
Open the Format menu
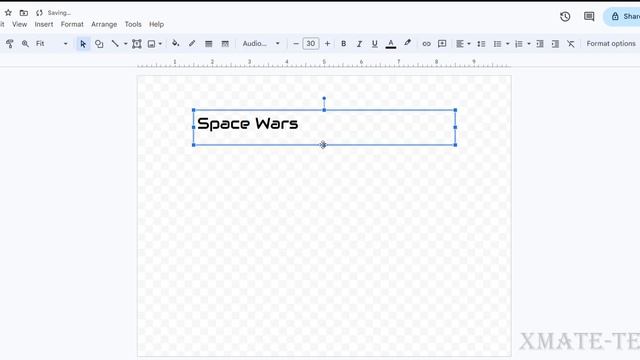point(72,24)
